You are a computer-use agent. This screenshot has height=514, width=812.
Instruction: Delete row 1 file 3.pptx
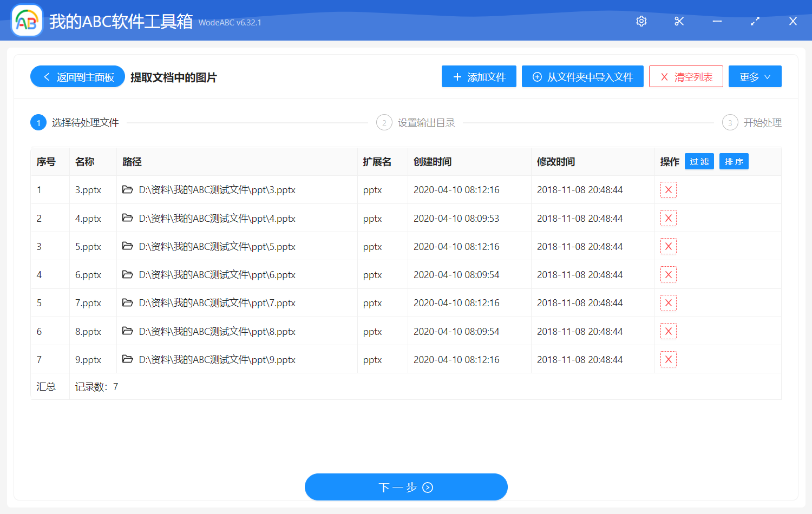(669, 190)
